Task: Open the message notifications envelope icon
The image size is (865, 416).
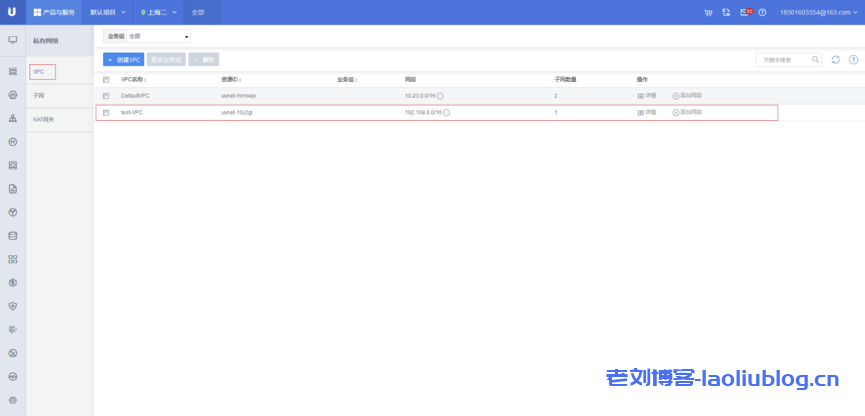Action: click(745, 13)
